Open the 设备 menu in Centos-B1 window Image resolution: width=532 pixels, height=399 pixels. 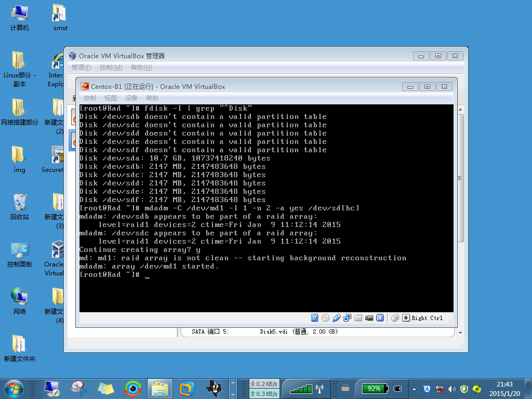point(131,98)
